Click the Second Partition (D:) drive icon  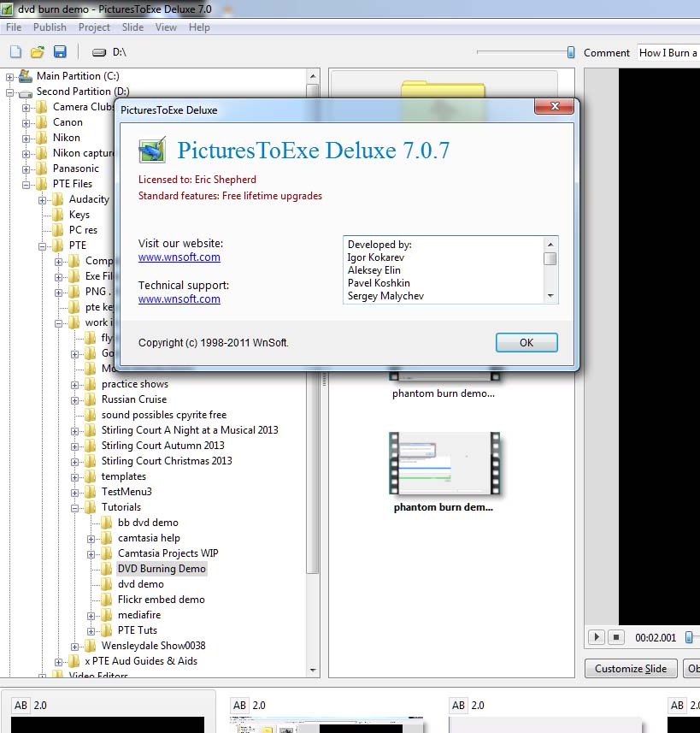[26, 92]
